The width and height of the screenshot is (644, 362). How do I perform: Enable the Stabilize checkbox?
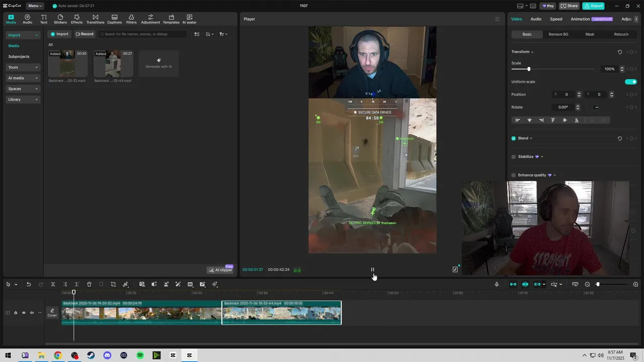pos(514,156)
